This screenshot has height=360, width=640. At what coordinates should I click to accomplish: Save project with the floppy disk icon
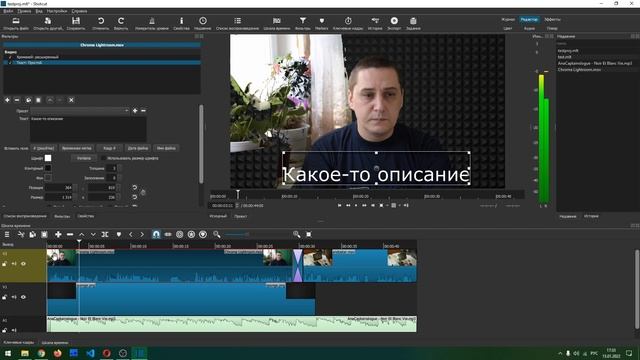pyautogui.click(x=76, y=21)
